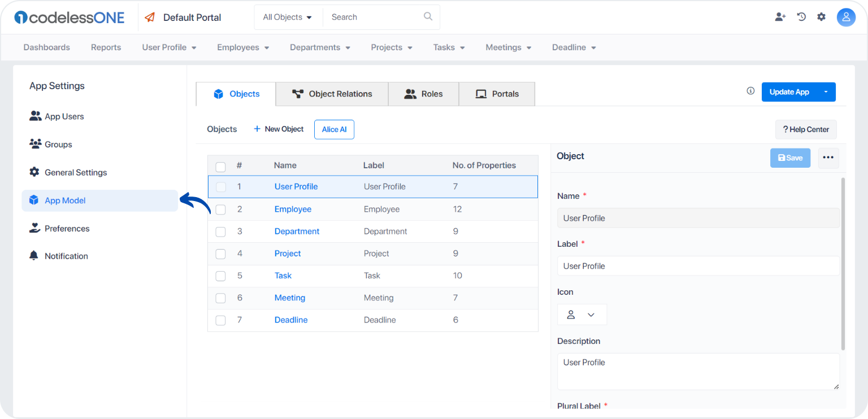This screenshot has width=868, height=419.
Task: Click the codelessONE logo
Action: click(69, 17)
